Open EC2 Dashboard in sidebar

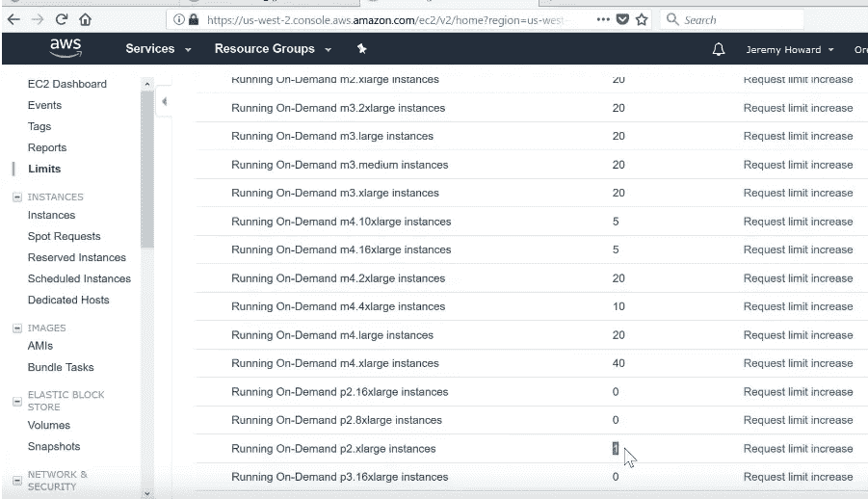coord(67,84)
